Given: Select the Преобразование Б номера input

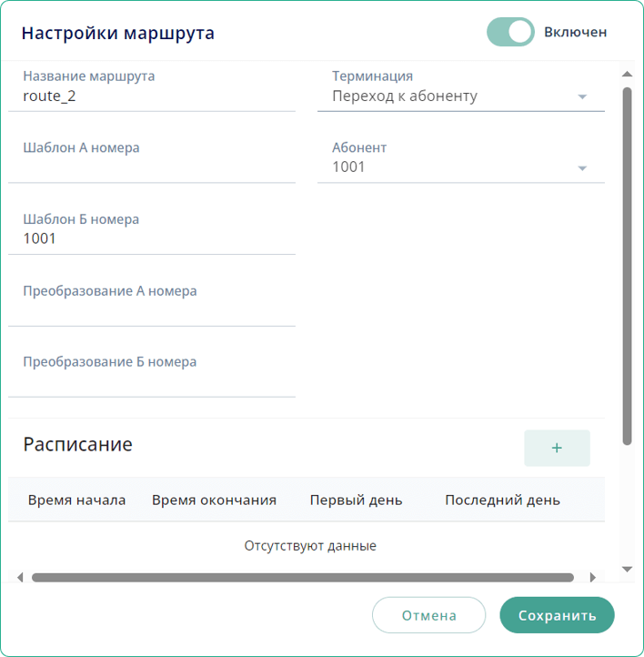Looking at the screenshot, I should [152, 381].
